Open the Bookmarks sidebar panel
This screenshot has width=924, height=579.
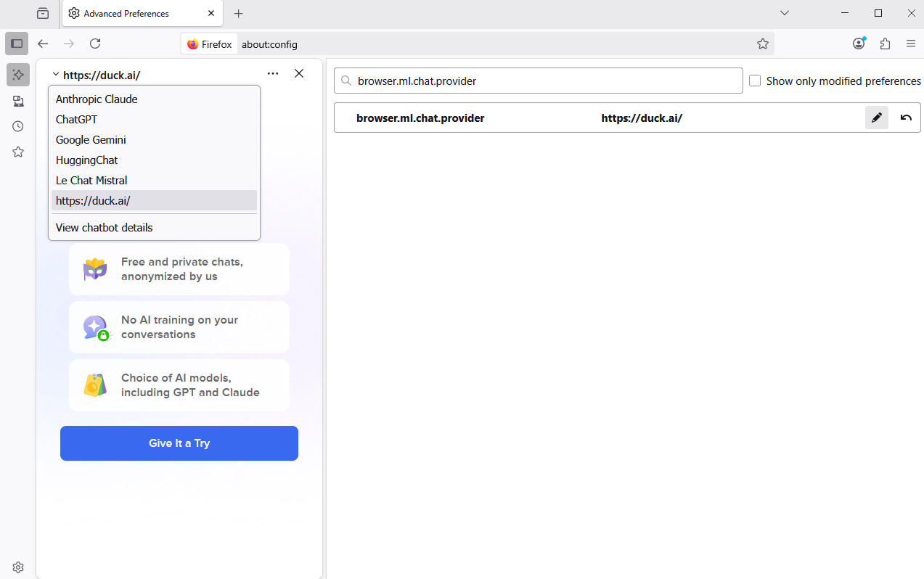click(18, 152)
